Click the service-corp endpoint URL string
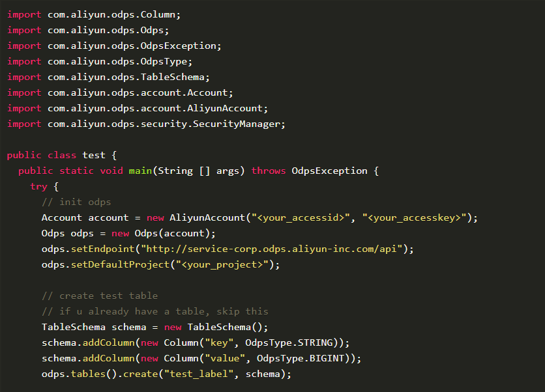This screenshot has width=545, height=392. [x=271, y=249]
